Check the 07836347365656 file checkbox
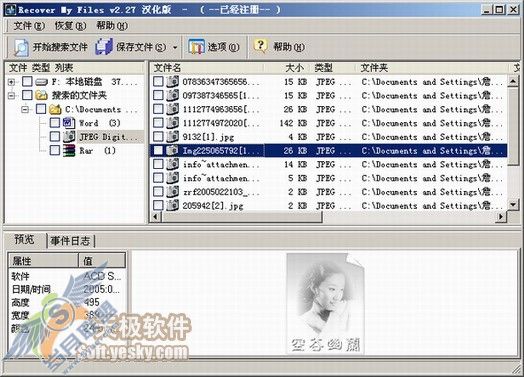 point(158,81)
